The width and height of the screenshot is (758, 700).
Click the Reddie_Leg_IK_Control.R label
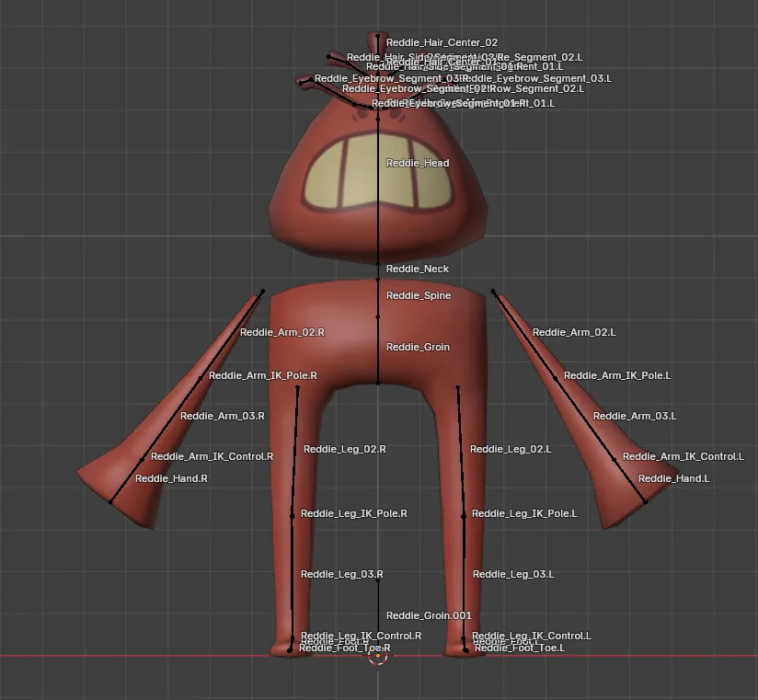[362, 636]
